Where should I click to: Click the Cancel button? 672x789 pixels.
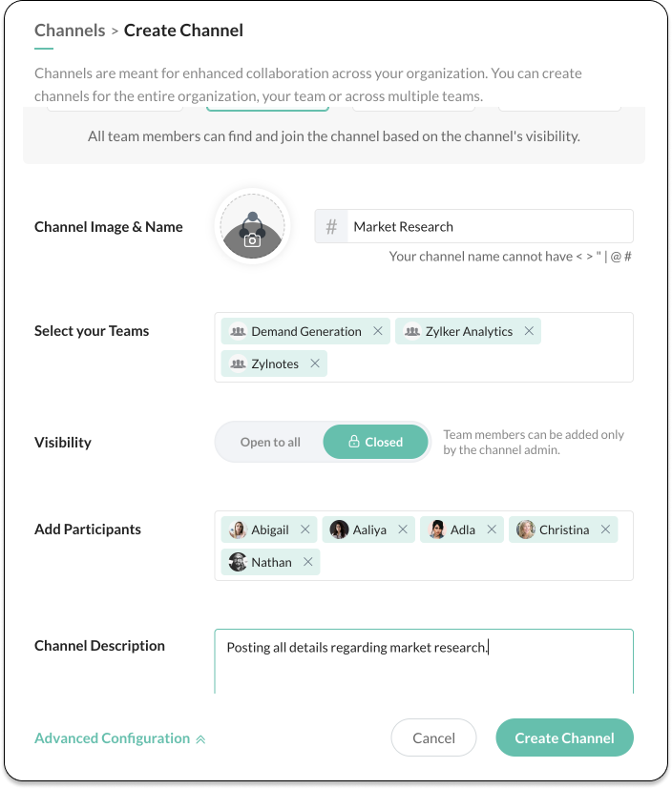433,737
